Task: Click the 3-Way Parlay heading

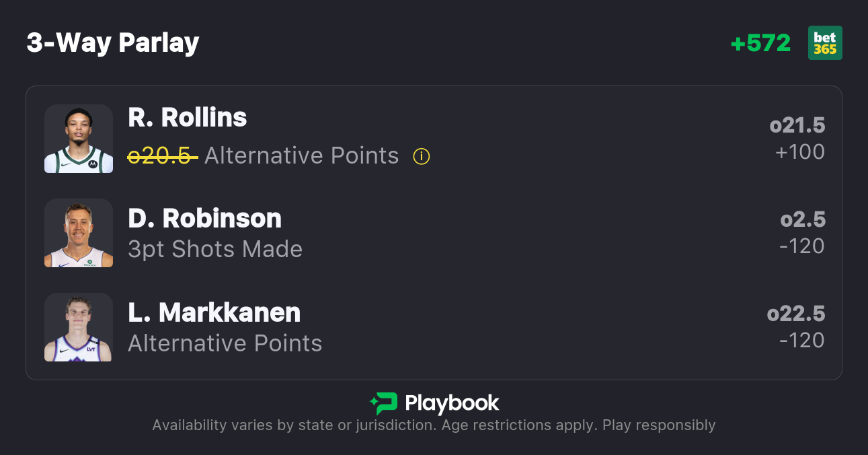Action: pos(113,43)
